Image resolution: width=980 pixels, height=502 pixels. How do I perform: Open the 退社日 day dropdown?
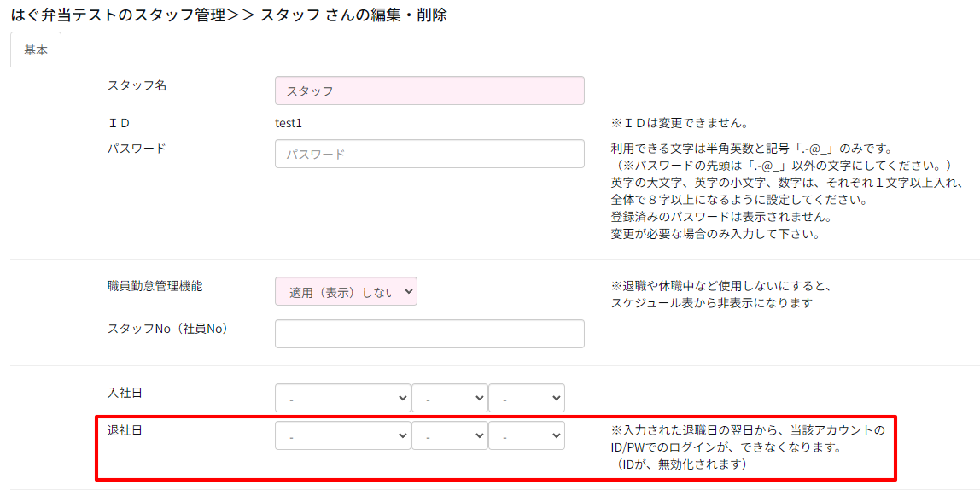(x=527, y=435)
